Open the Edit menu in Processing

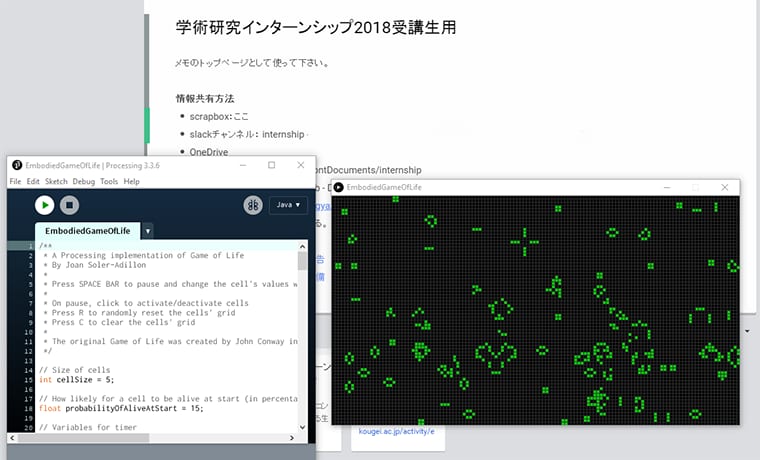click(x=33, y=182)
